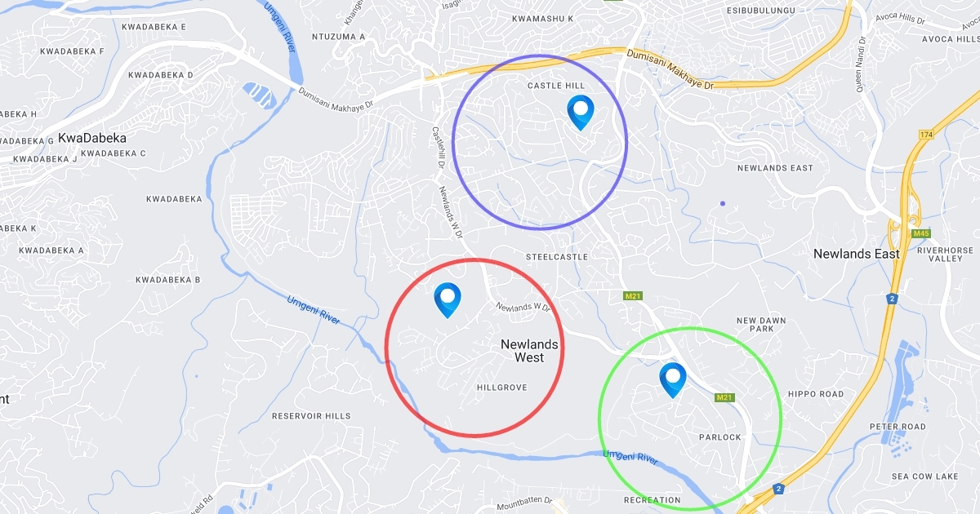Click the M21 shield near Hippo Road
Image resolution: width=980 pixels, height=514 pixels.
click(724, 397)
